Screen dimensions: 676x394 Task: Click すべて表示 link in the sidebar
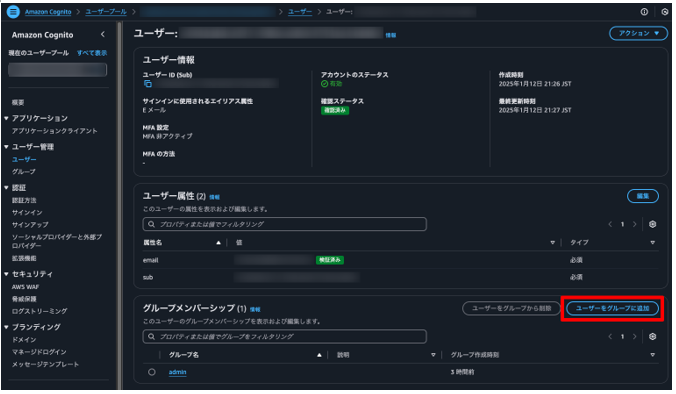(x=92, y=53)
